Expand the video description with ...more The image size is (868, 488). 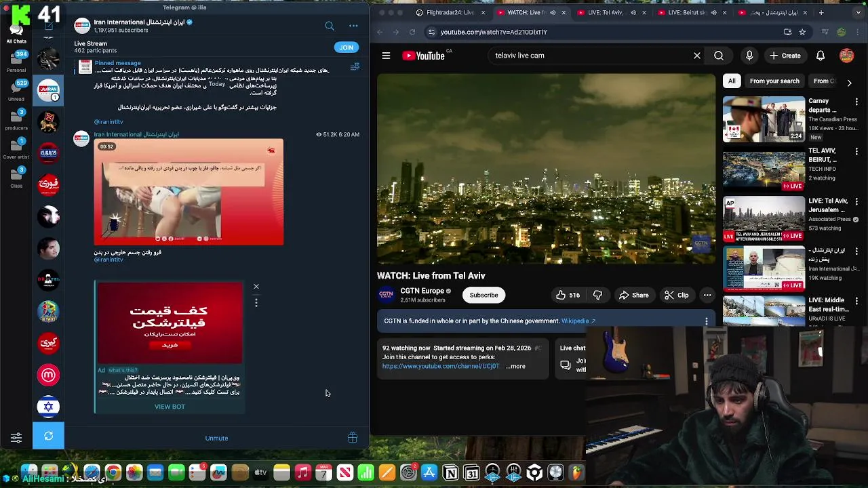pos(515,366)
